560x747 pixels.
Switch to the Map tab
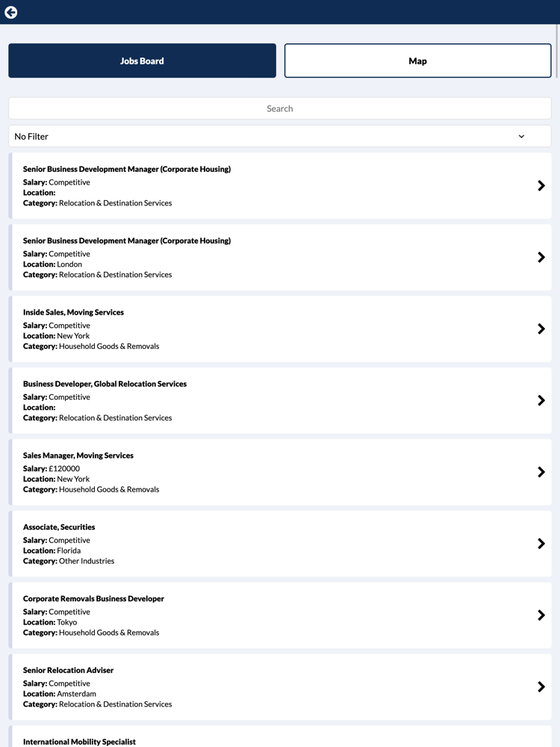[x=417, y=61]
